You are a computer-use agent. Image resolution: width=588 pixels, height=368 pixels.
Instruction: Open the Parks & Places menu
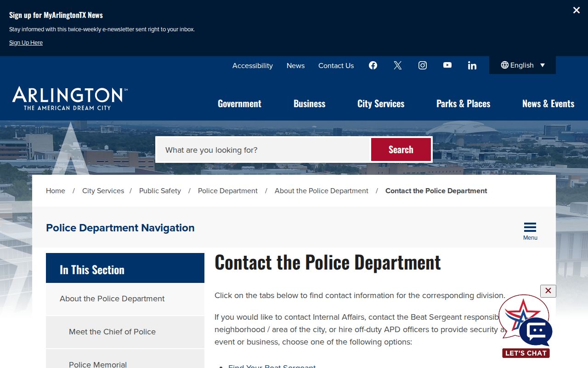pyautogui.click(x=464, y=103)
